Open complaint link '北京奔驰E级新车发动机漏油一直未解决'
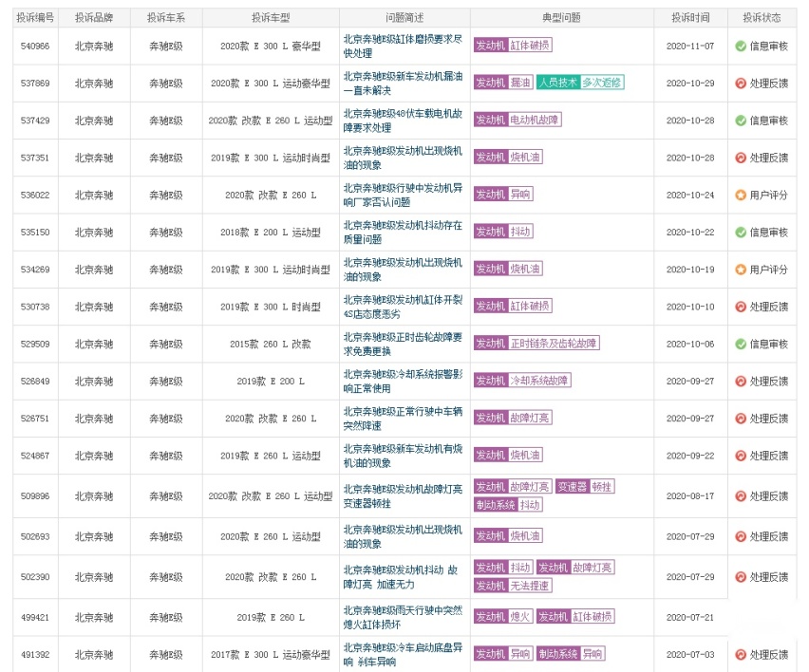The width and height of the screenshot is (809, 672). [403, 83]
